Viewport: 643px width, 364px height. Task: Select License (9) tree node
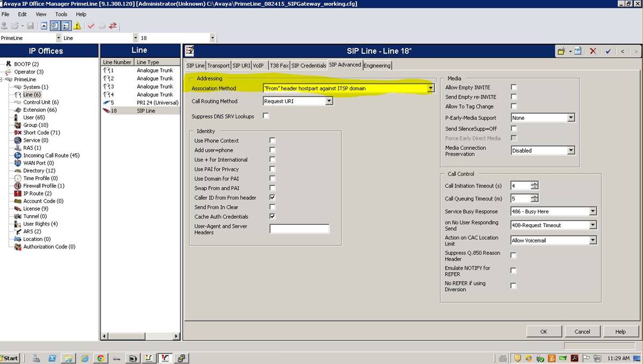click(35, 209)
